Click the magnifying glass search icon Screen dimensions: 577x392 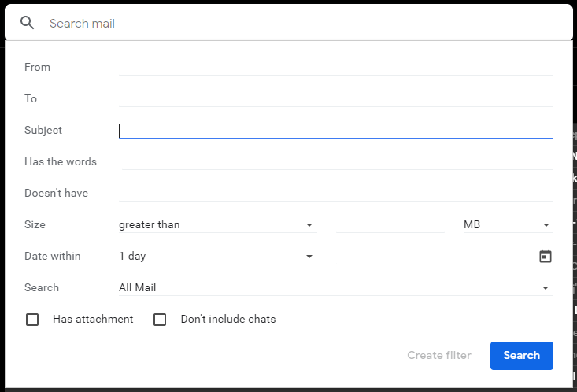(x=27, y=23)
